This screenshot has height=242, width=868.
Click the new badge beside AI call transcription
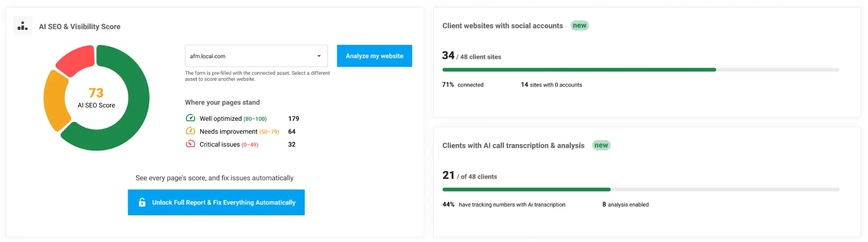pos(601,145)
